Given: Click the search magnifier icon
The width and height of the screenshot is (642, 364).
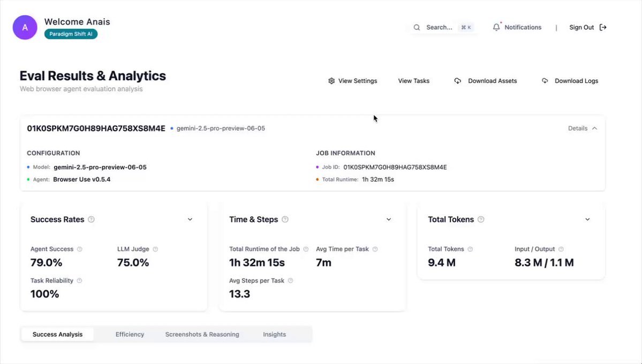Looking at the screenshot, I should click(x=417, y=27).
